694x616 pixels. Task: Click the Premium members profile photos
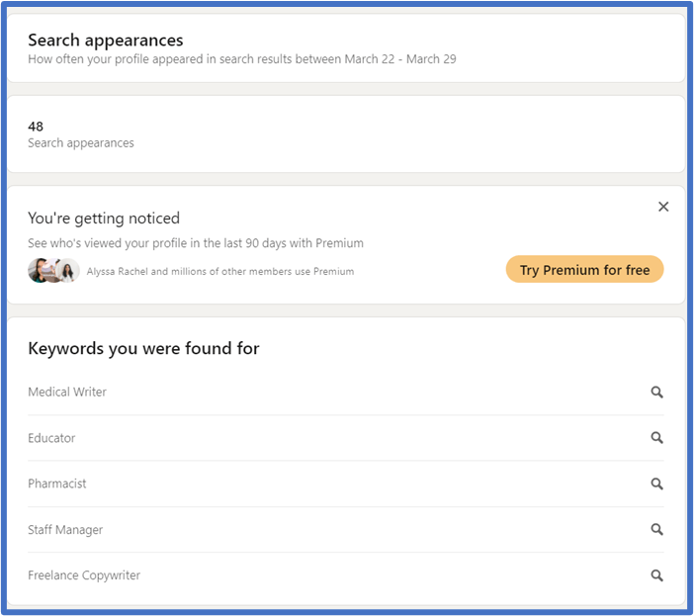53,271
